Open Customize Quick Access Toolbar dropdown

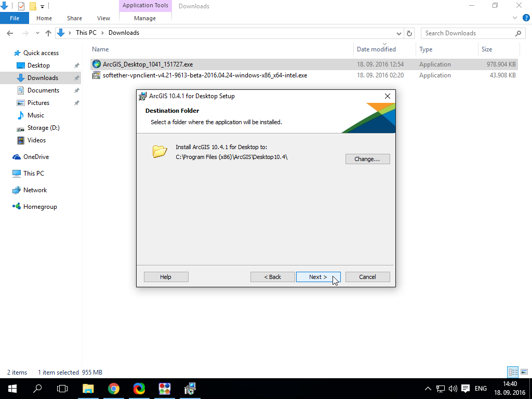click(43, 6)
